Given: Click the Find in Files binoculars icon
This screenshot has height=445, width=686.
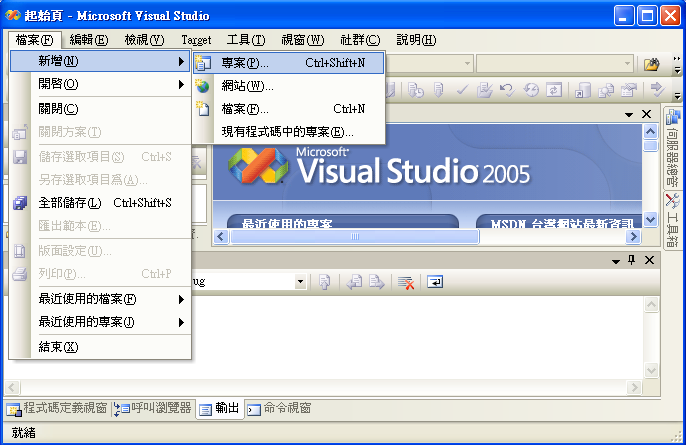Looking at the screenshot, I should tap(651, 64).
